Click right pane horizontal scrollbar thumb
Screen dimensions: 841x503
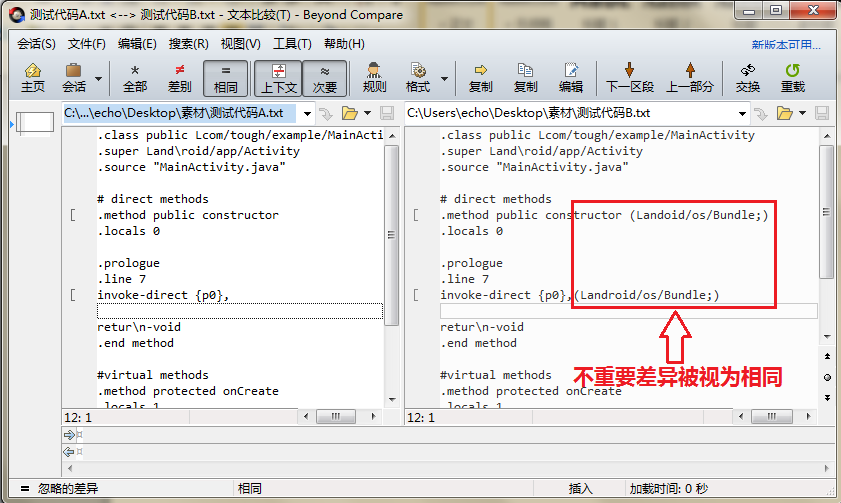[x=771, y=416]
